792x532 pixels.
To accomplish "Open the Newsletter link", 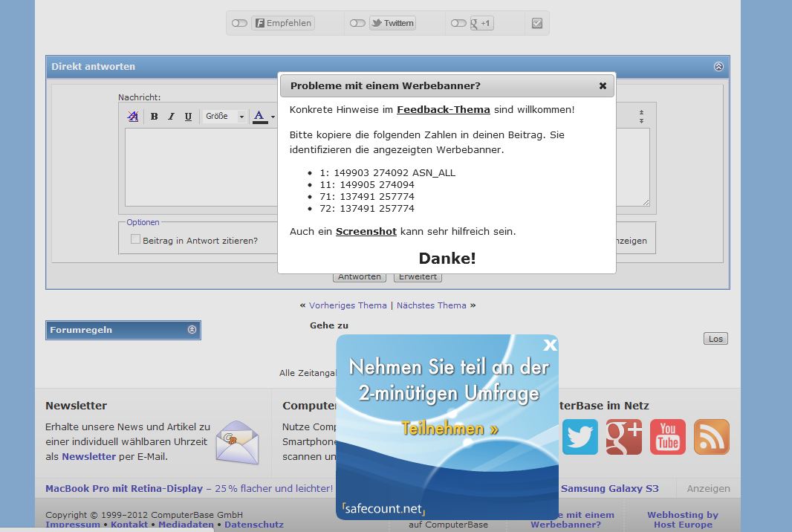I will [x=89, y=456].
